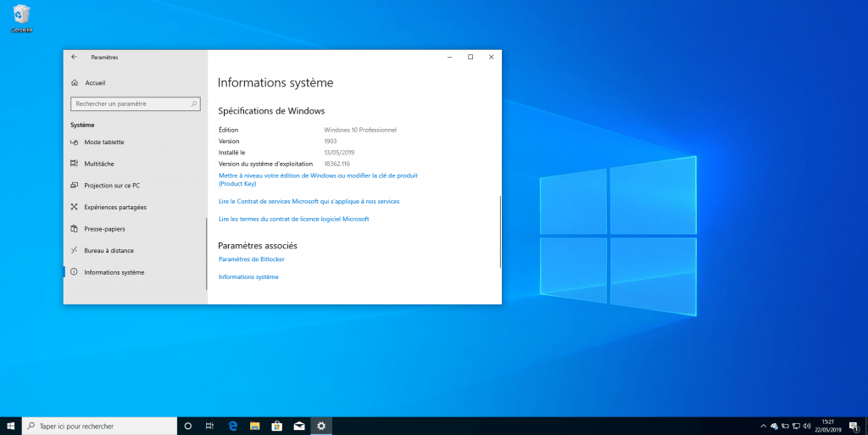Viewport: 868px width, 435px height.
Task: Click the OneDrive cloud tray icon
Action: [775, 427]
